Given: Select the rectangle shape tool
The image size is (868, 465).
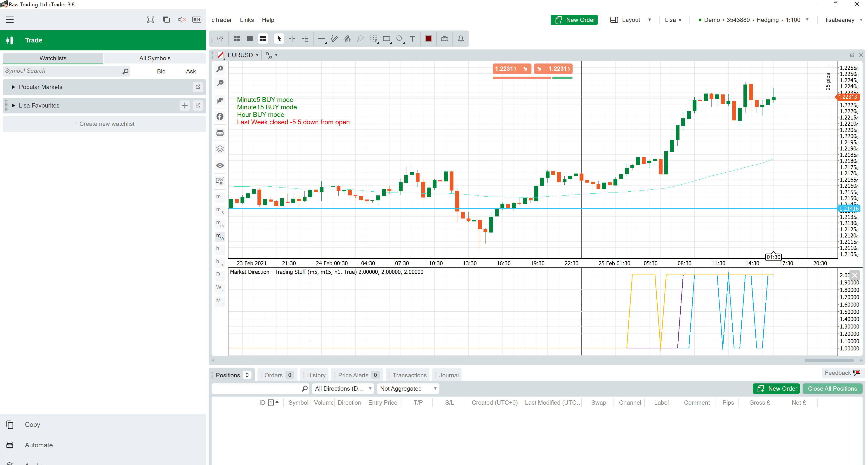Looking at the screenshot, I should click(387, 39).
